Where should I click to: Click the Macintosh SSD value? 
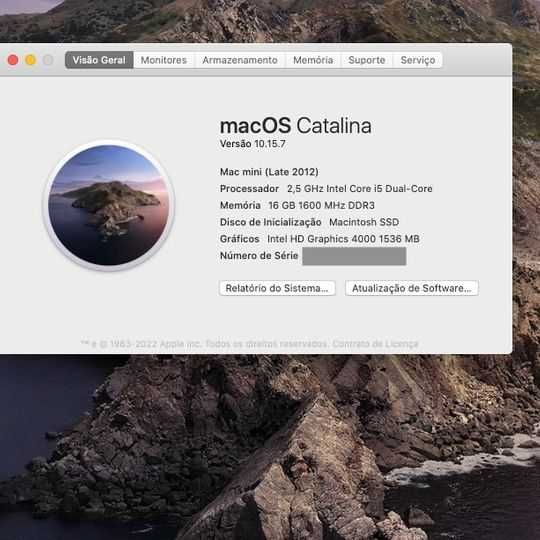click(x=364, y=222)
